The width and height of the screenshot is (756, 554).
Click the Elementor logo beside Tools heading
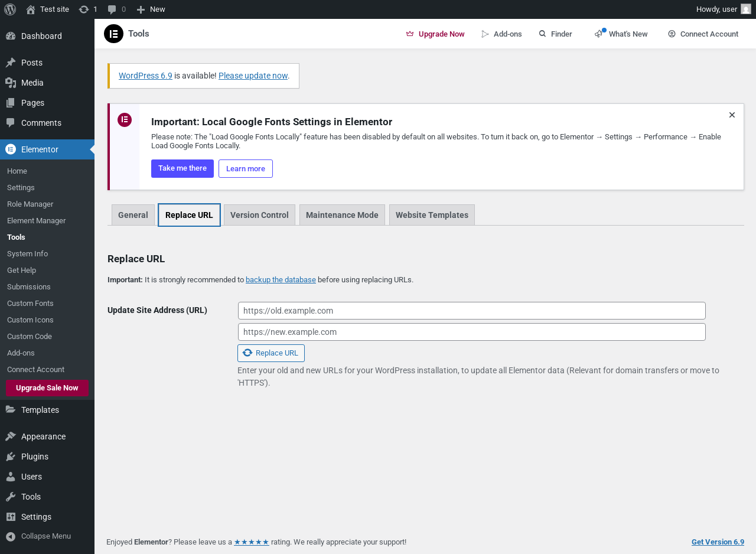point(113,34)
